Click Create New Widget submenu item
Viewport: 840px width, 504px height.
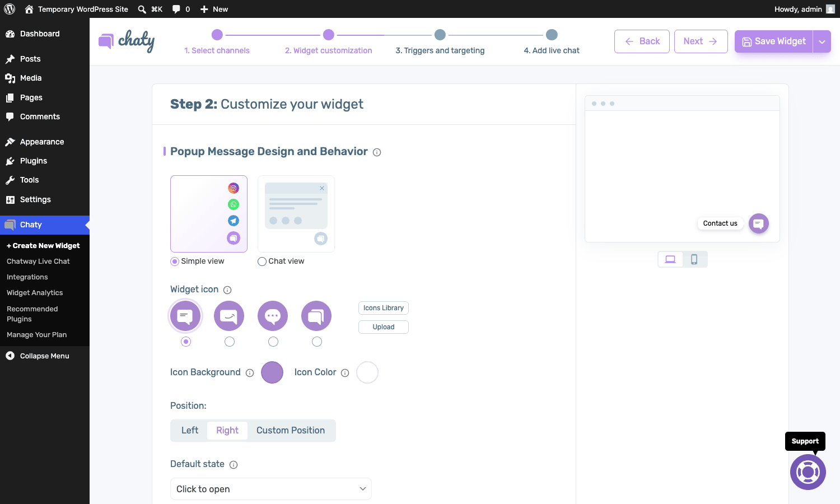pyautogui.click(x=43, y=246)
